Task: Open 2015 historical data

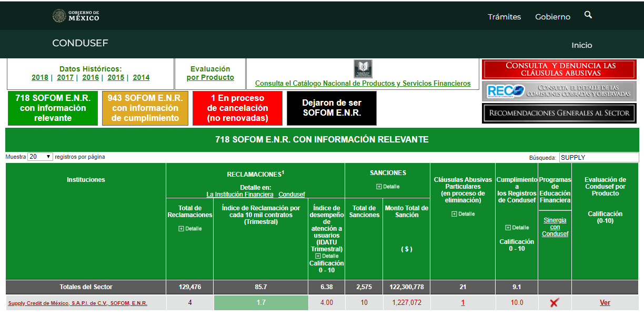Action: pos(116,78)
